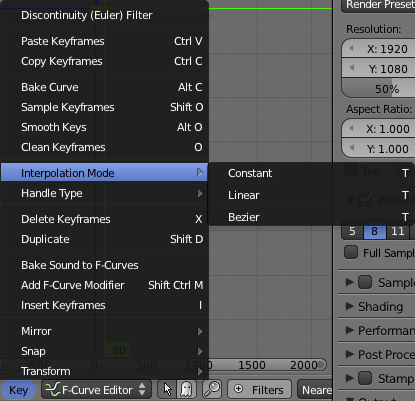Click the Filters button
The width and height of the screenshot is (415, 401).
click(259, 389)
